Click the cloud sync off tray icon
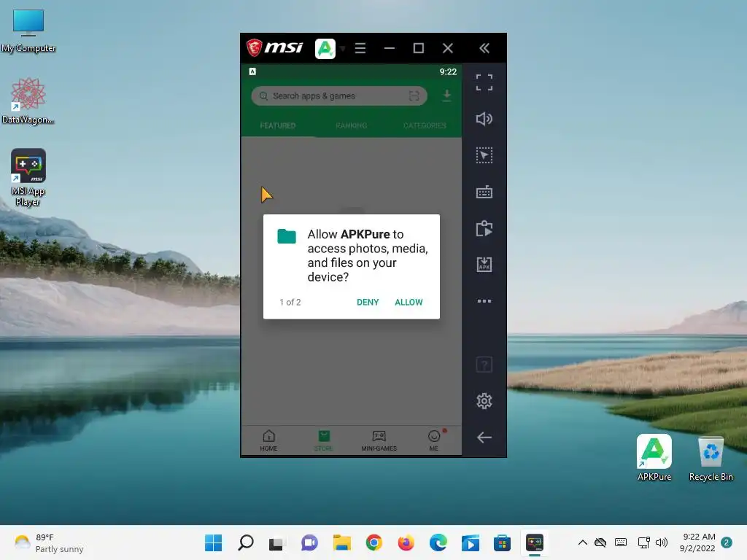747x560 pixels. click(600, 542)
